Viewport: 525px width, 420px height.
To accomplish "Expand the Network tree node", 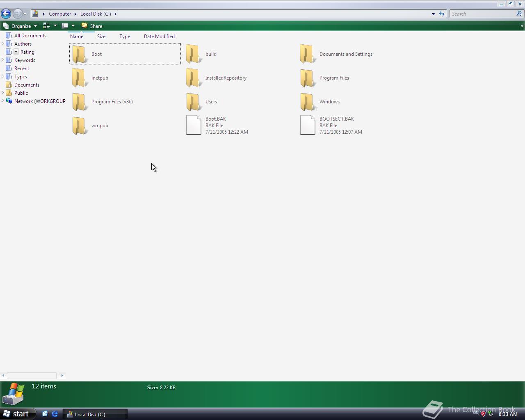I will coord(3,101).
